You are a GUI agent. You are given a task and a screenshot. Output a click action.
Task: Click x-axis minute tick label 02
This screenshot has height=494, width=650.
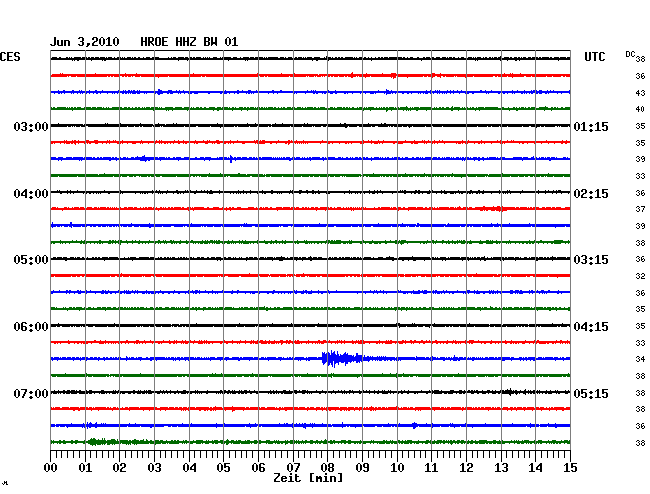(119, 467)
